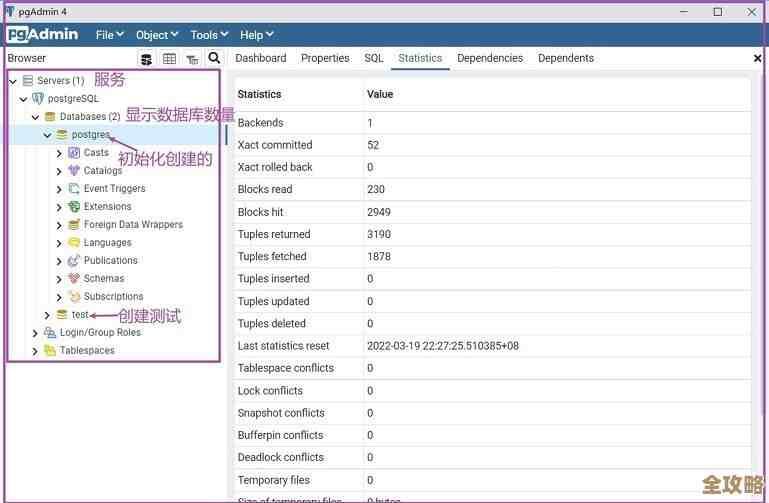Click the Casts node icon
The height and width of the screenshot is (503, 769).
[74, 152]
